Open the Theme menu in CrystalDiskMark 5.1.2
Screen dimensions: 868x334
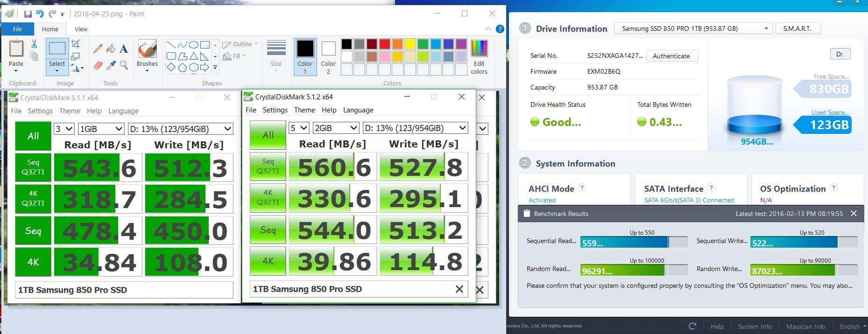pyautogui.click(x=304, y=110)
